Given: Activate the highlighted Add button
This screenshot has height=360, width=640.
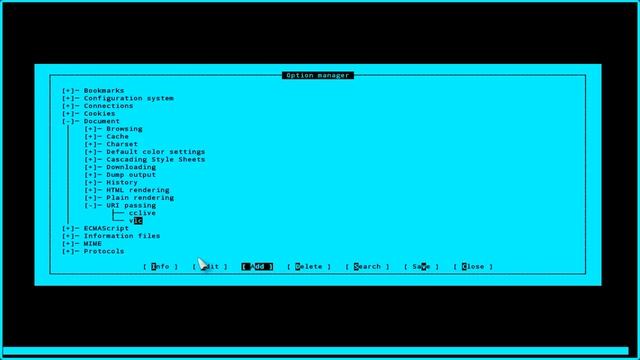Looking at the screenshot, I should pos(257,267).
